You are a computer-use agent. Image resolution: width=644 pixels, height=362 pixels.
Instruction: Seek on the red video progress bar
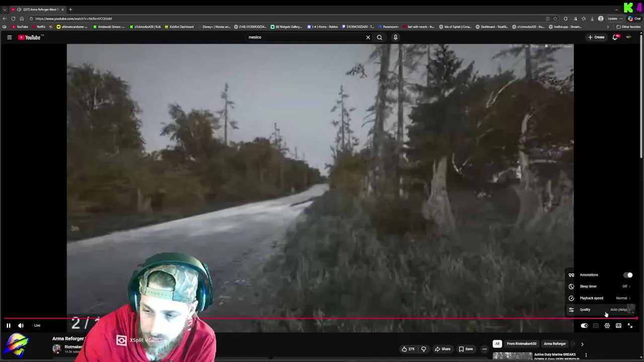coord(320,319)
